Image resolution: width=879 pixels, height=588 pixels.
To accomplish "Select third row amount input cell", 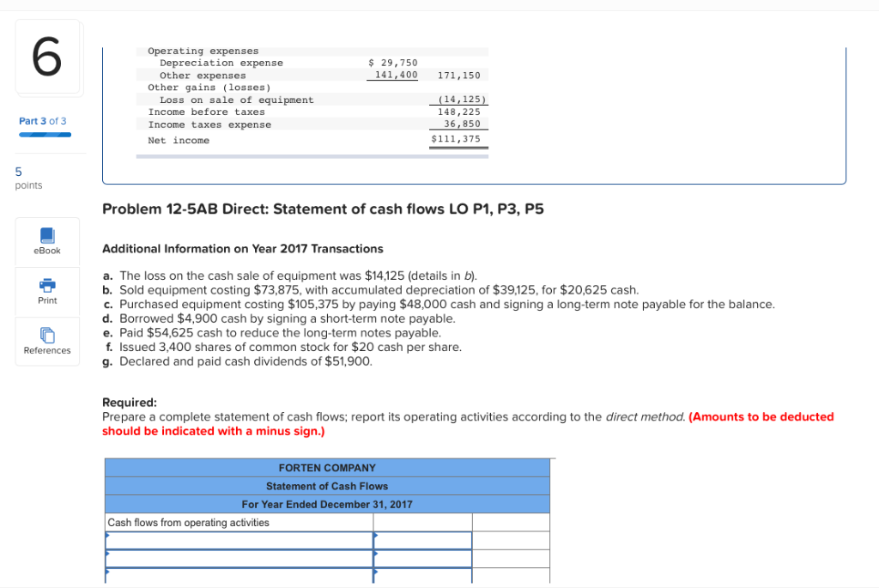I will 422,576.
